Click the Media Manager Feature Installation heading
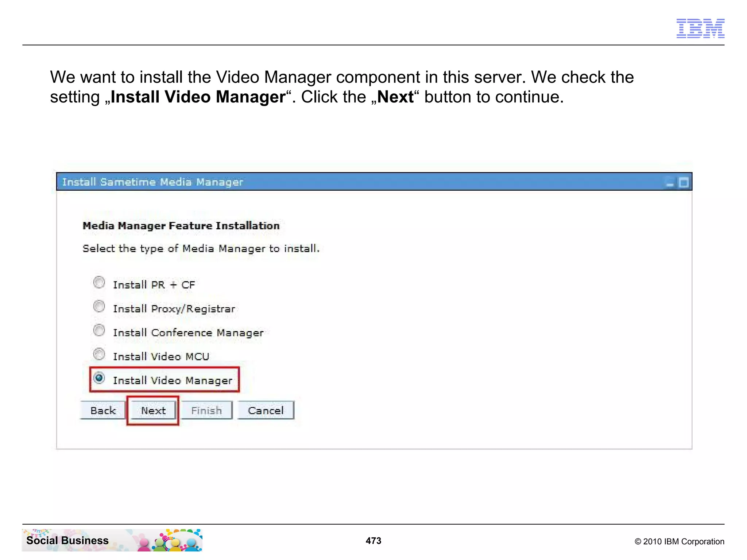The width and height of the screenshot is (747, 560). (x=181, y=226)
